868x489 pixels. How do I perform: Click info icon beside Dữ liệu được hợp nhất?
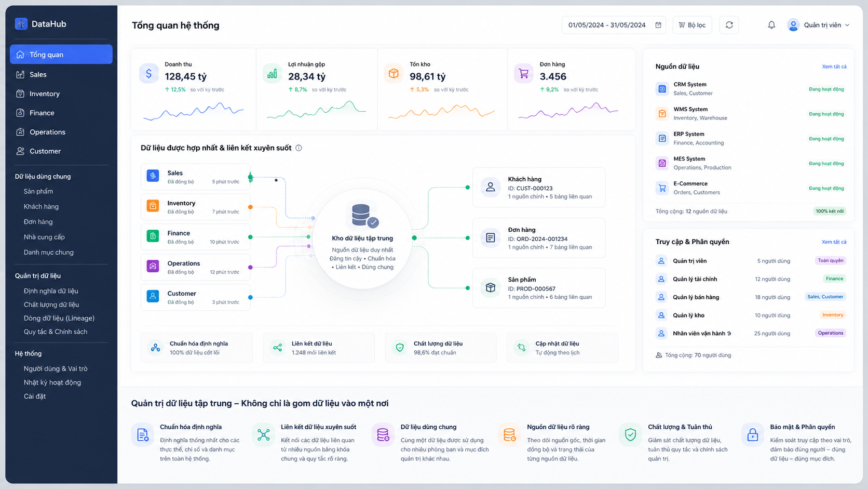point(299,148)
